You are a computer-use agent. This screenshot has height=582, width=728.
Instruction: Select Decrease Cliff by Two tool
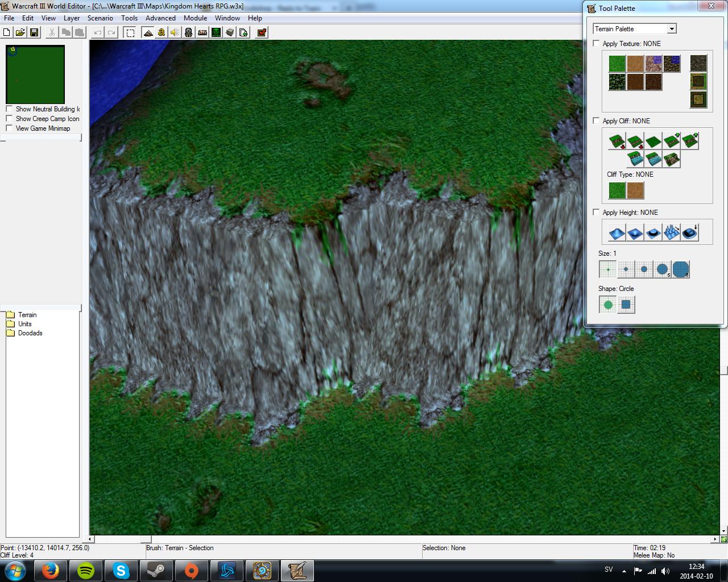click(617, 140)
